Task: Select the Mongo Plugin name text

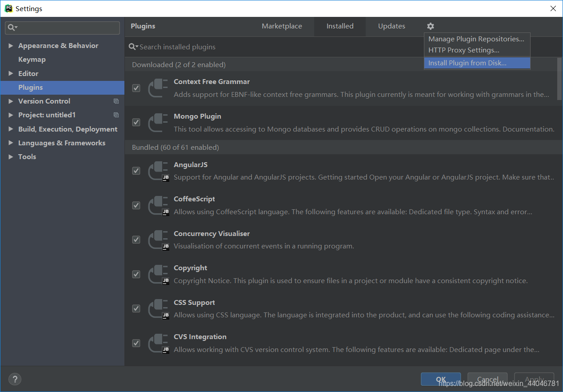Action: (x=197, y=116)
